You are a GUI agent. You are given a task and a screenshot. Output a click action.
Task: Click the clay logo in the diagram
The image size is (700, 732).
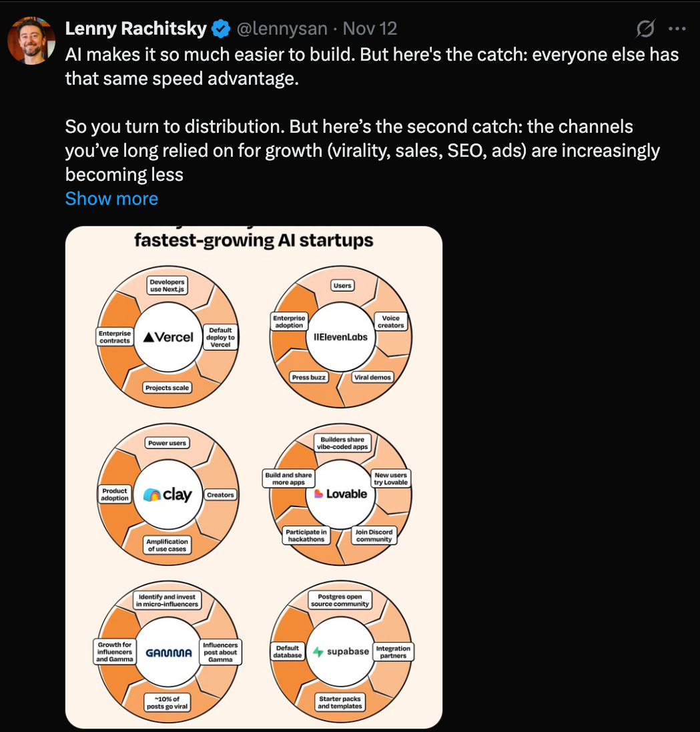(167, 494)
